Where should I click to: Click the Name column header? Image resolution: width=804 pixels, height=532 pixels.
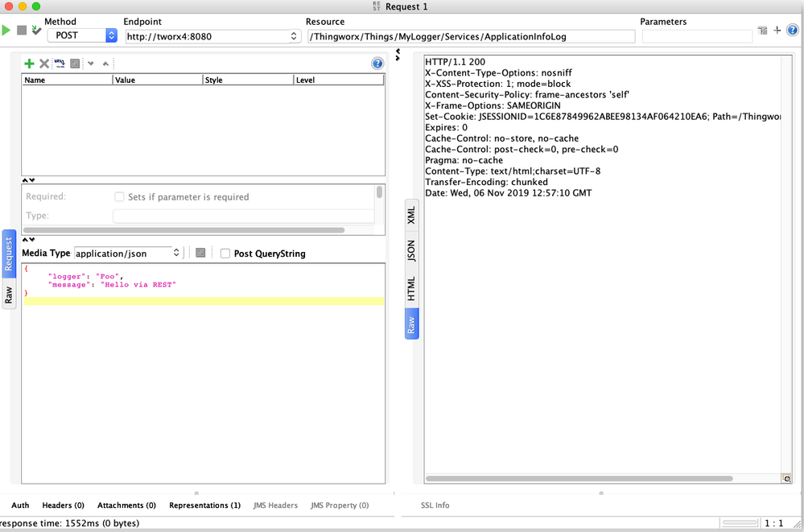tap(67, 80)
